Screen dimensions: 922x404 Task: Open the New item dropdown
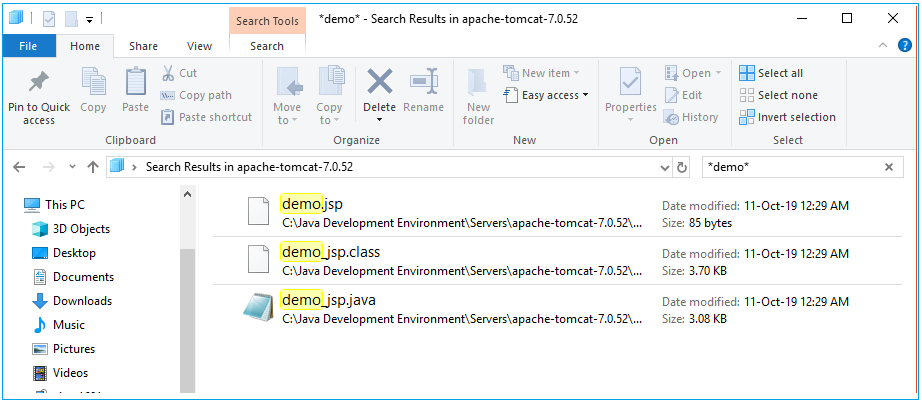541,74
